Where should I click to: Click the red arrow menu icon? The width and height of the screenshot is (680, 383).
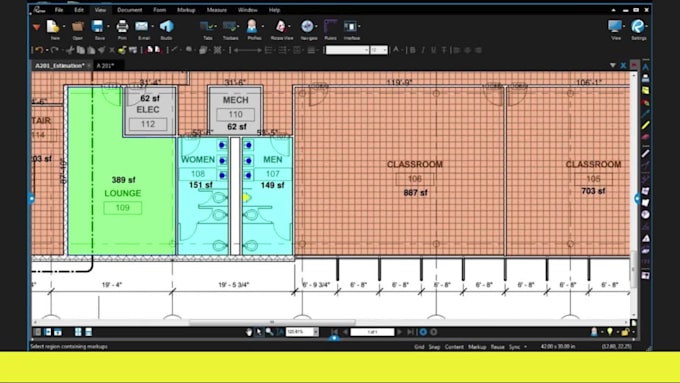pos(36,27)
